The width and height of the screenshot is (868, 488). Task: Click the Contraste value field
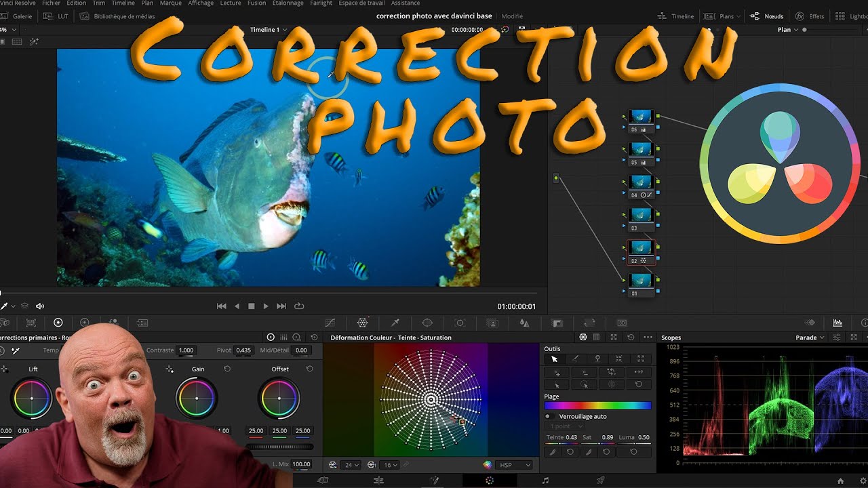click(x=186, y=350)
